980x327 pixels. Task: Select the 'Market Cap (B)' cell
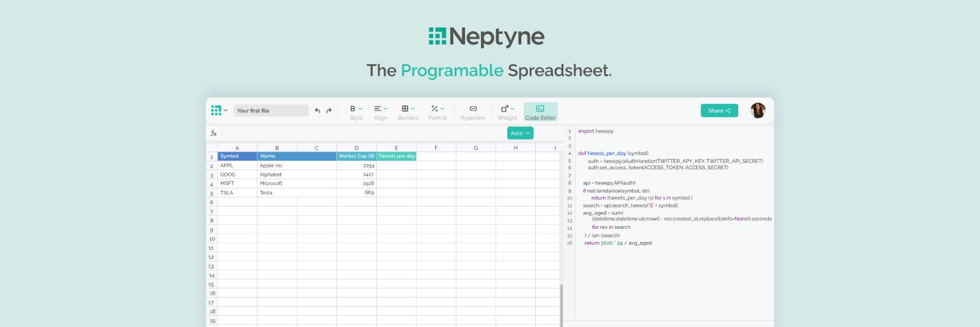(357, 156)
